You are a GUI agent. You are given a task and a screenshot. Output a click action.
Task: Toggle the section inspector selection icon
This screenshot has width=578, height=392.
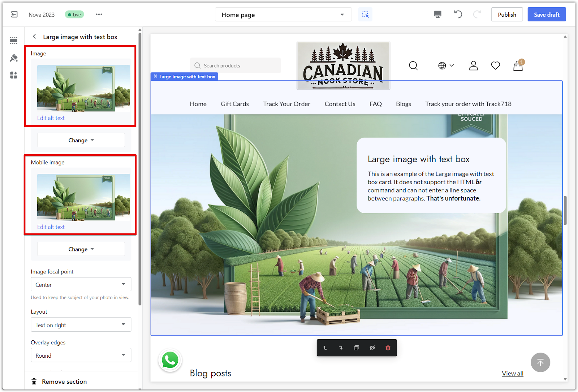365,14
